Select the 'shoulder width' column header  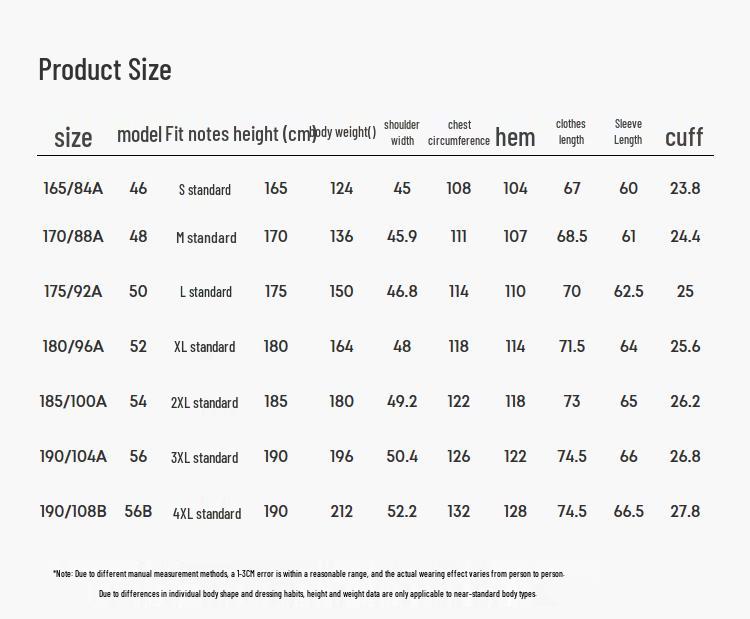coord(402,133)
